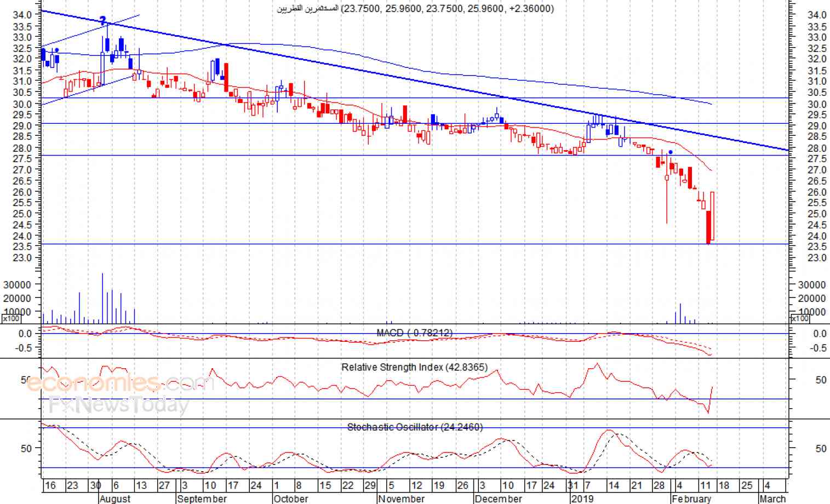
Task: Click date label 21 on time axis
Action: click(636, 485)
